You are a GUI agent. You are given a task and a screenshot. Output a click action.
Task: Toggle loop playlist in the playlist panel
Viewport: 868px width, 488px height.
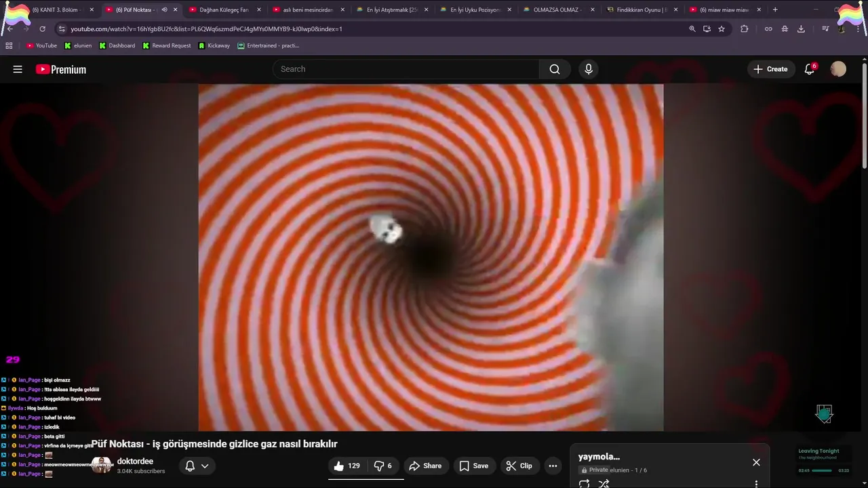(584, 483)
